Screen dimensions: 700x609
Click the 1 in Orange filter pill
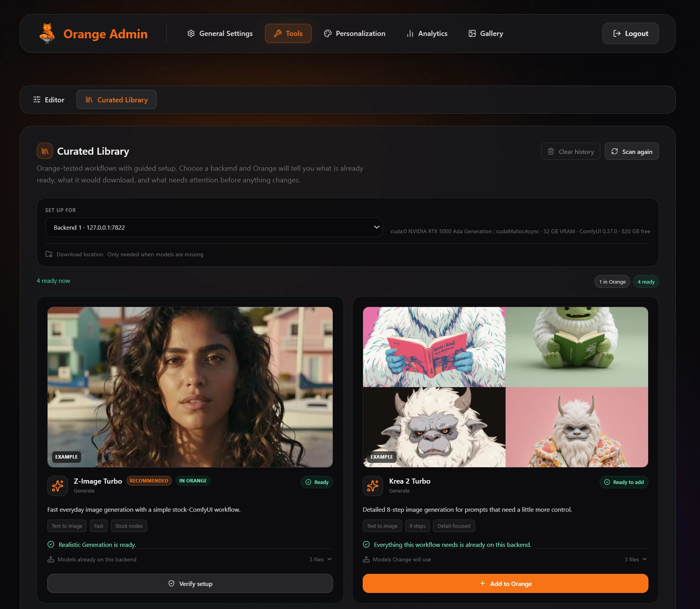tap(612, 282)
